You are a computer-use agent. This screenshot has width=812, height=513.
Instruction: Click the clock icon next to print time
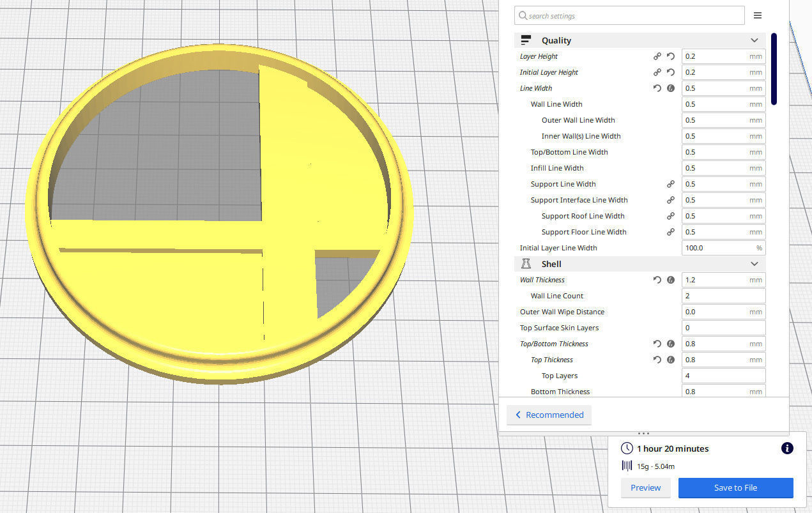(x=627, y=448)
